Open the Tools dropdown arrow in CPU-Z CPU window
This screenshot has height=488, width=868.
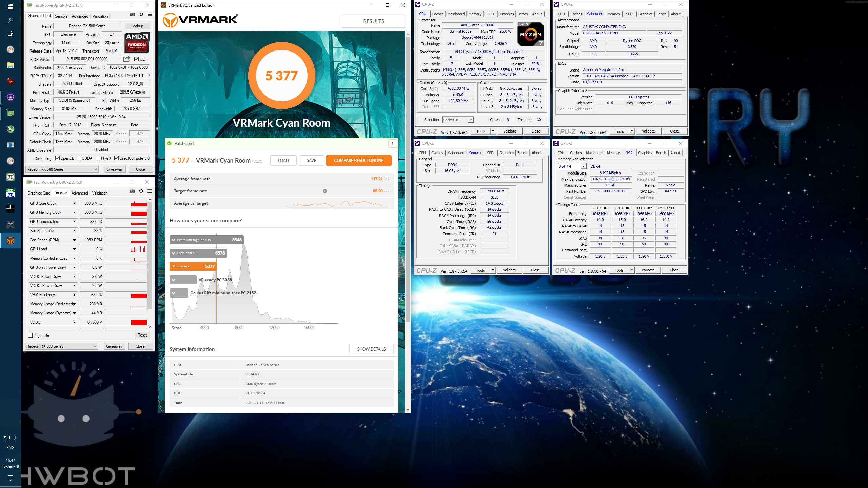tap(493, 131)
